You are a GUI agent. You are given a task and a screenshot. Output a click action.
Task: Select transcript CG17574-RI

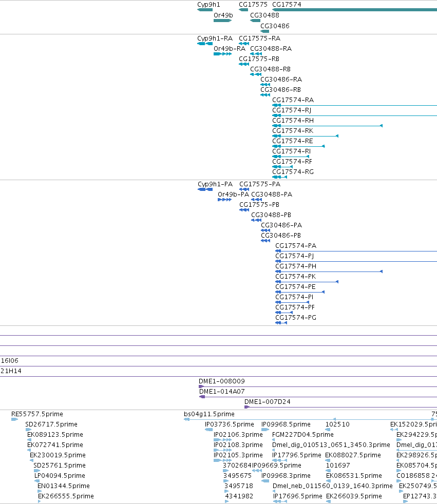point(291,157)
